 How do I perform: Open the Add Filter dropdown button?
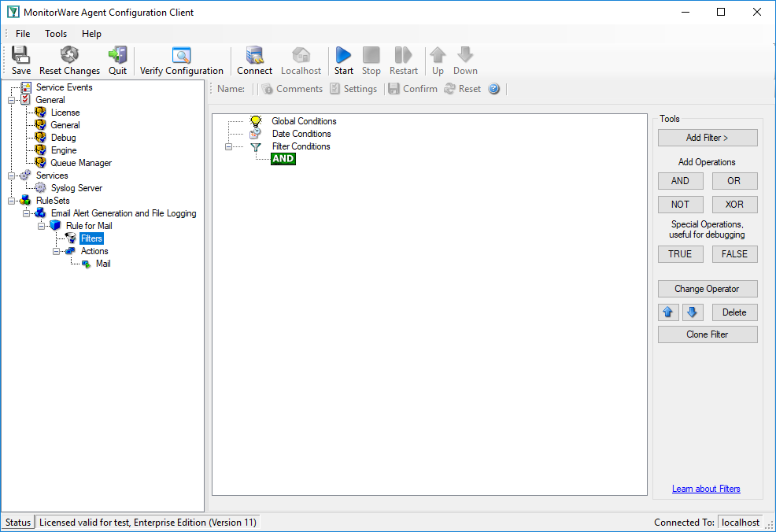(708, 138)
